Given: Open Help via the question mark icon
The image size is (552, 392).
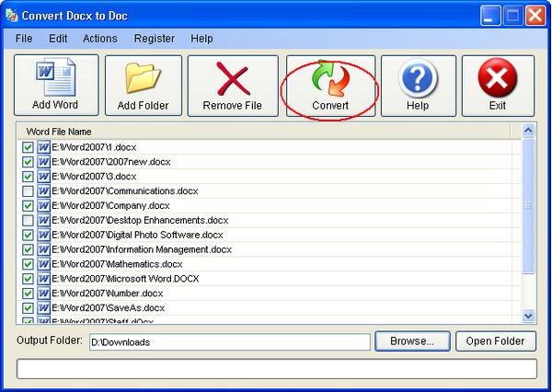Looking at the screenshot, I should pyautogui.click(x=417, y=79).
